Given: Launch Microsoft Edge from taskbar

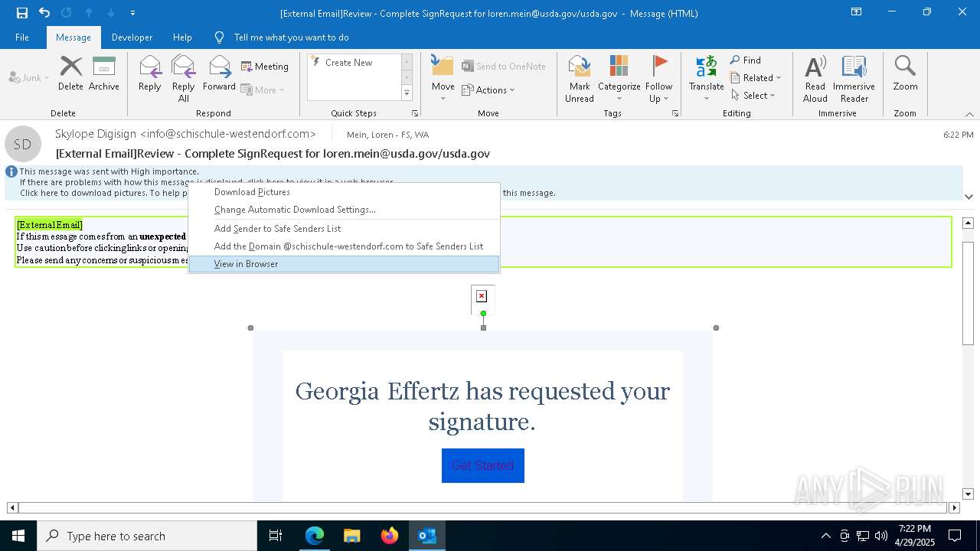Looking at the screenshot, I should [315, 536].
